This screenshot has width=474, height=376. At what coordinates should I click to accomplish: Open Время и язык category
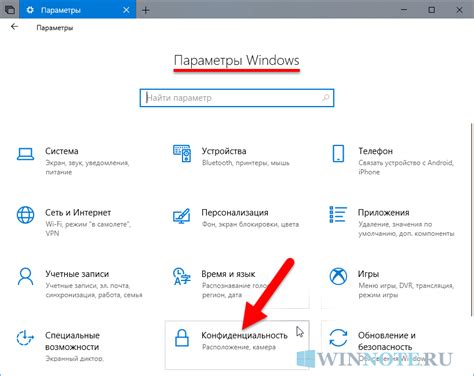(x=237, y=284)
